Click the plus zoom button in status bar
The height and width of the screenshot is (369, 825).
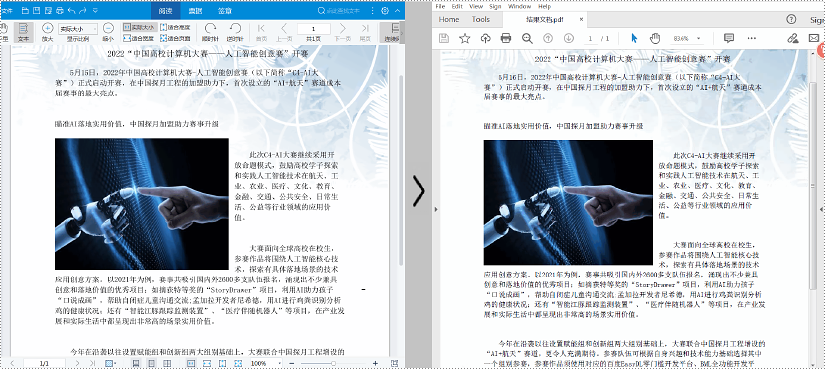point(375,363)
